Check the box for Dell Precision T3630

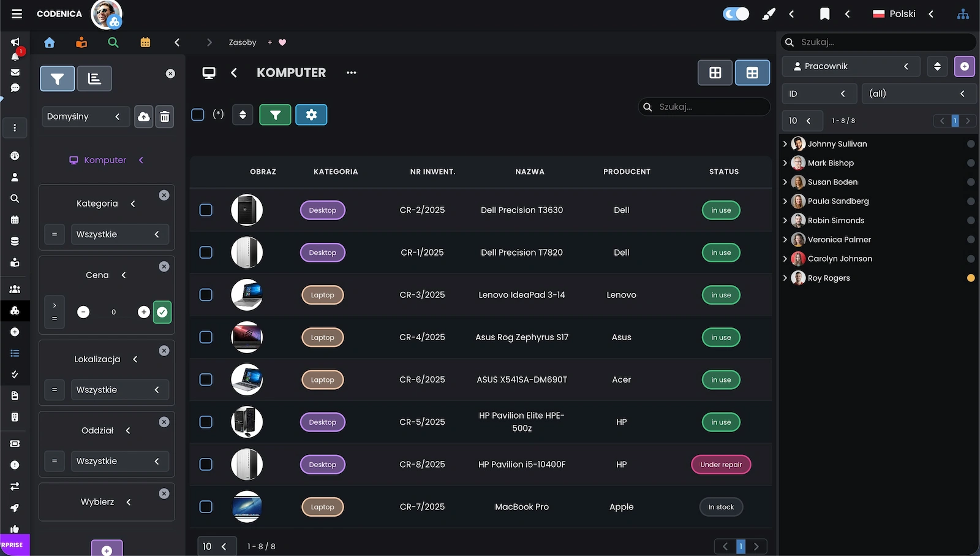(206, 210)
